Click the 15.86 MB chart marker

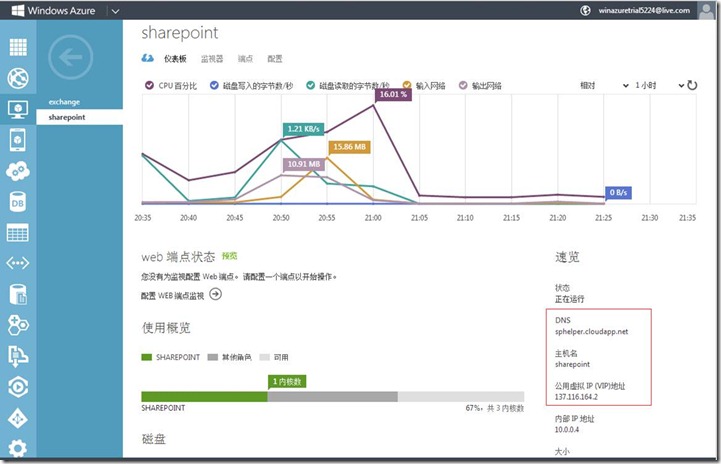pyautogui.click(x=349, y=147)
